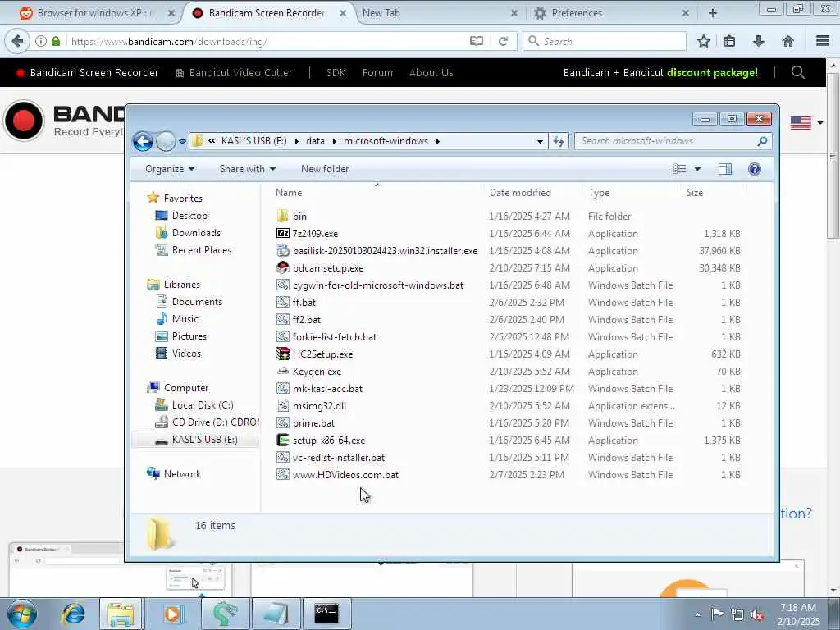Screen dimensions: 840x630
Task: Click Explorer forward navigation button
Action: click(166, 141)
